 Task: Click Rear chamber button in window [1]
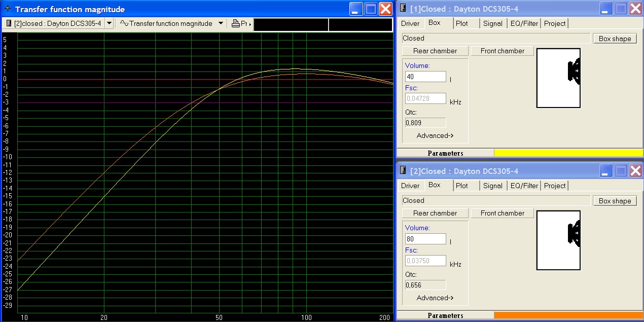pyautogui.click(x=435, y=51)
